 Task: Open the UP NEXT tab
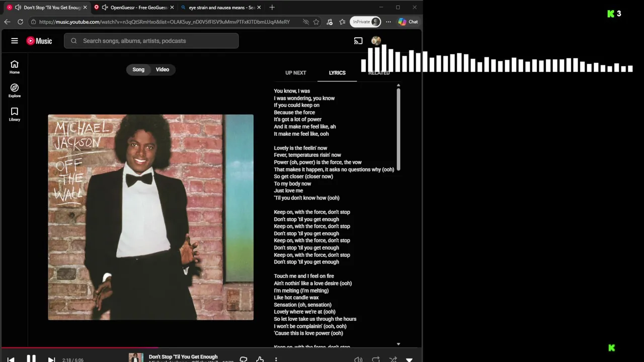point(296,73)
